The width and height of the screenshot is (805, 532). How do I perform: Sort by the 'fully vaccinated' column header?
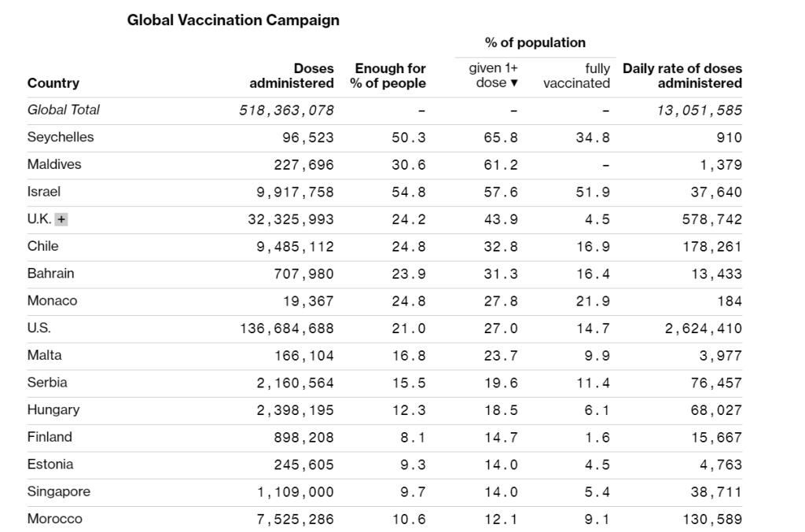[x=577, y=76]
